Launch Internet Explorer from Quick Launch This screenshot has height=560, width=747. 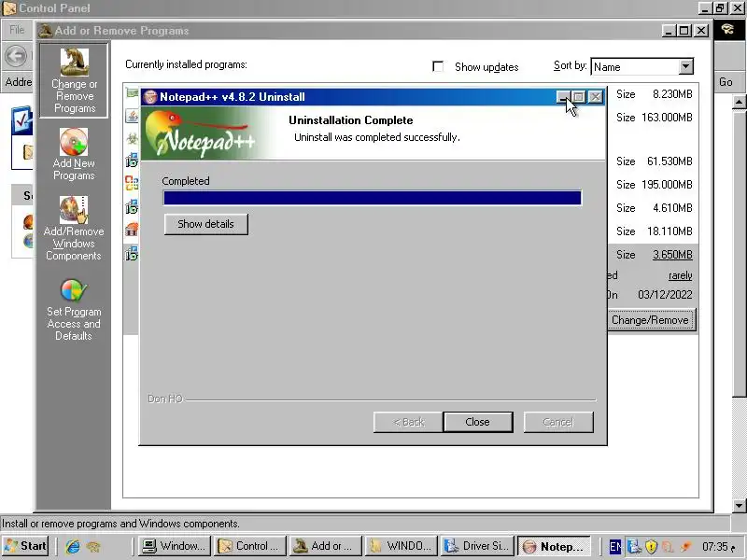[x=73, y=546]
